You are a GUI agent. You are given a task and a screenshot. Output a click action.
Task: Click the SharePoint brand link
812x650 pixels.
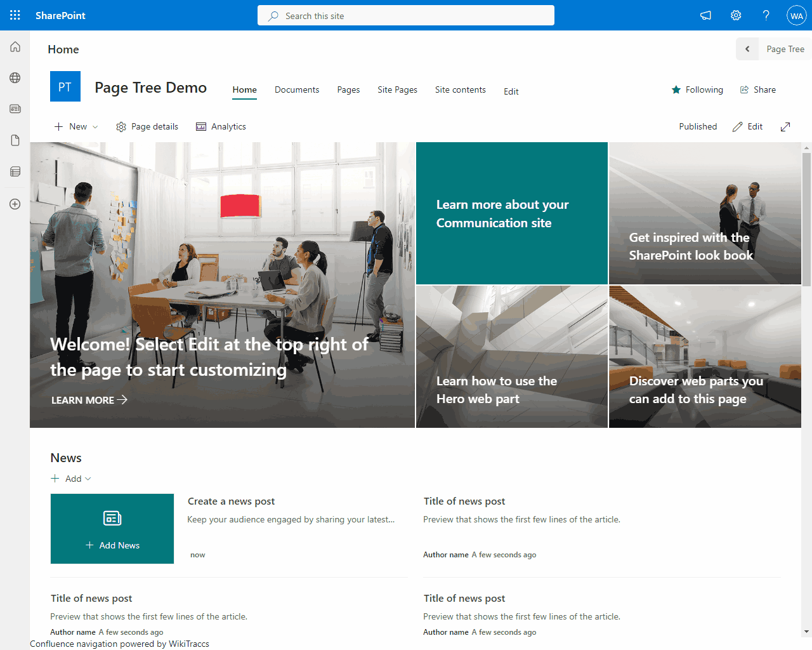click(60, 15)
